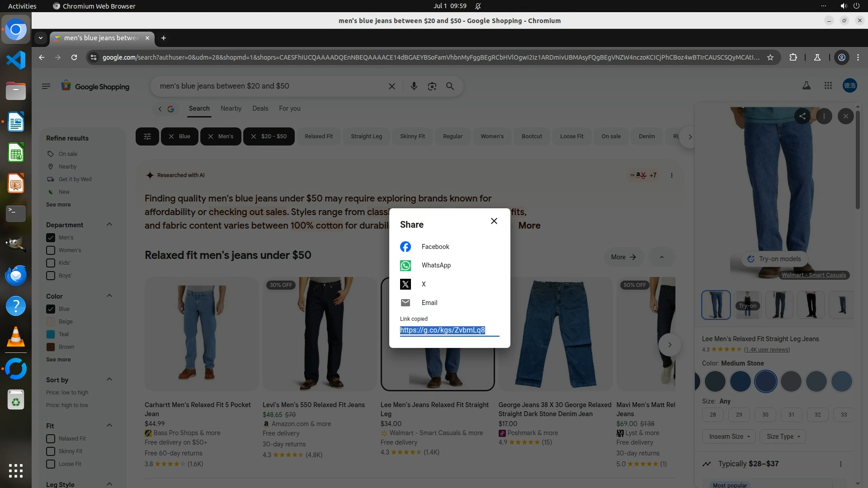
Task: Open the Size Type dropdown
Action: (783, 436)
